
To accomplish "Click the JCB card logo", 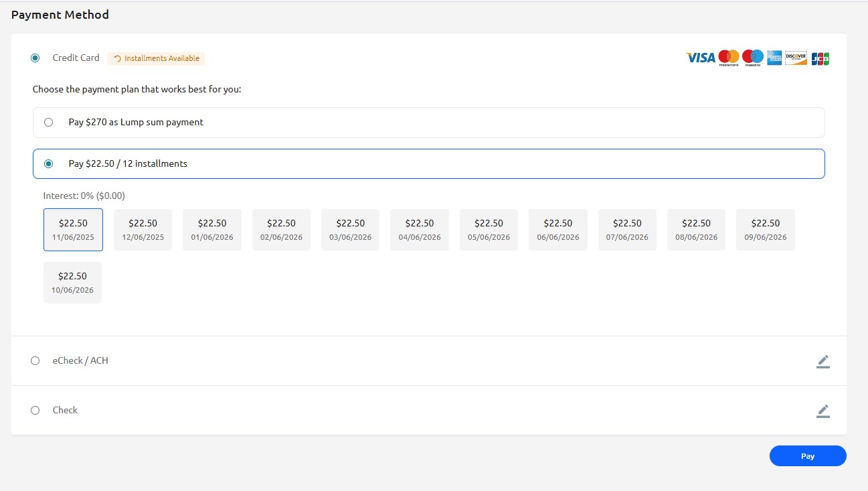I will (x=821, y=58).
